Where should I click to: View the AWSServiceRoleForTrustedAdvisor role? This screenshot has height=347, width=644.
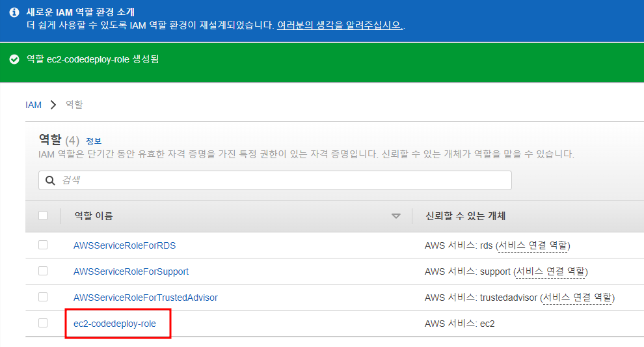click(x=145, y=298)
